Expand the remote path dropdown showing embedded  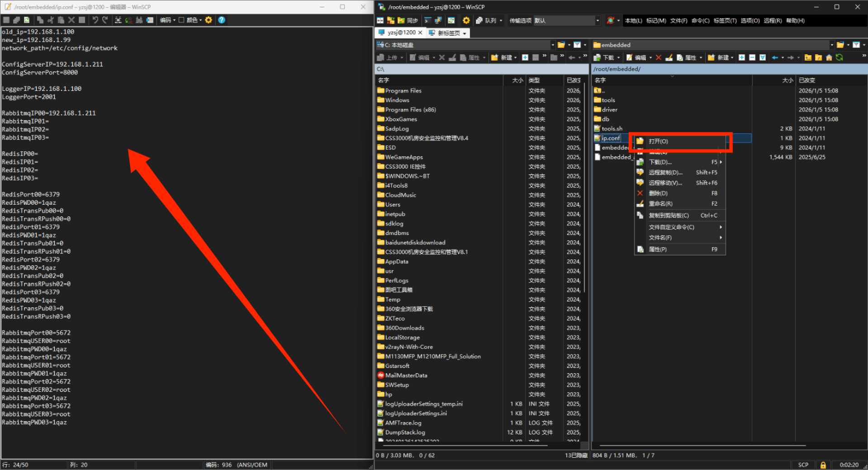point(831,45)
